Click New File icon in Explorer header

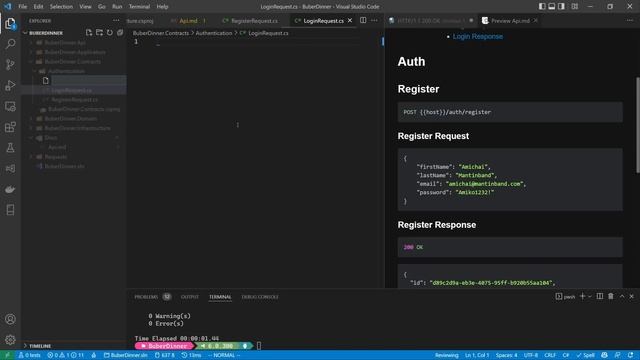(89, 33)
